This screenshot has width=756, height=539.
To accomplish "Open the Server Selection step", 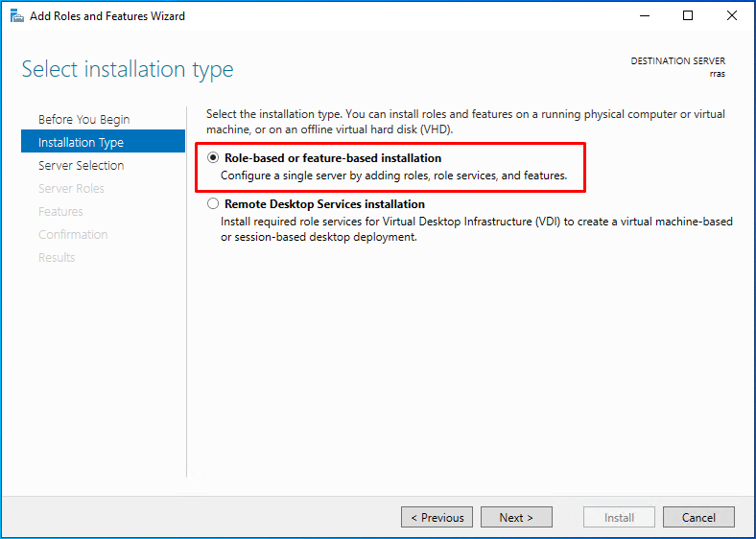I will pos(81,165).
